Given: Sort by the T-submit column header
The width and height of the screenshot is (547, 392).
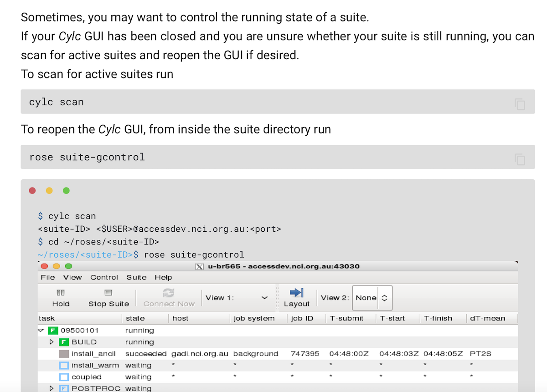Looking at the screenshot, I should pos(347,318).
